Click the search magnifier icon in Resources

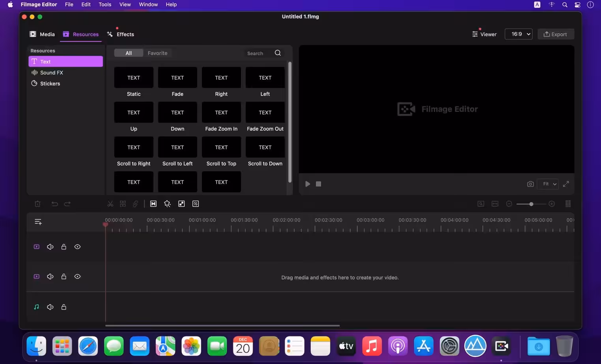[278, 53]
